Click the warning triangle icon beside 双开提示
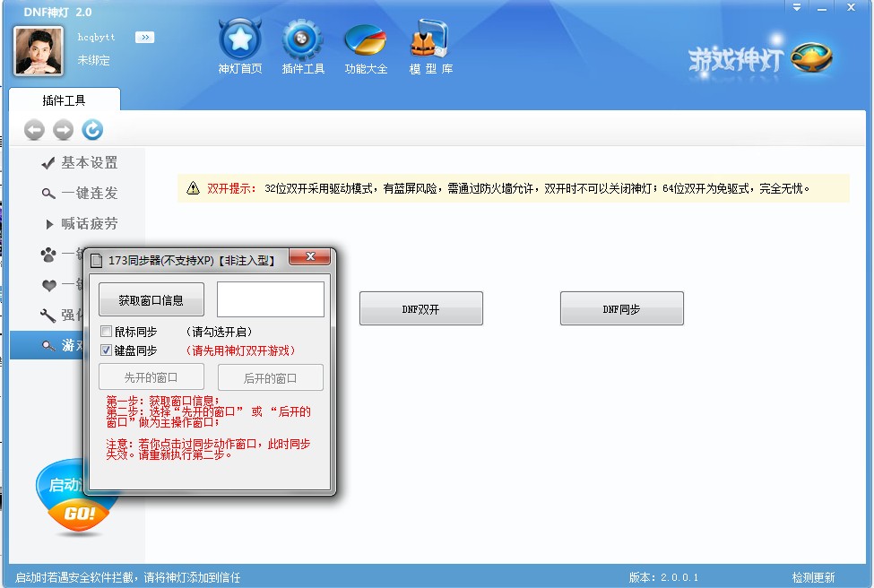 pyautogui.click(x=193, y=188)
